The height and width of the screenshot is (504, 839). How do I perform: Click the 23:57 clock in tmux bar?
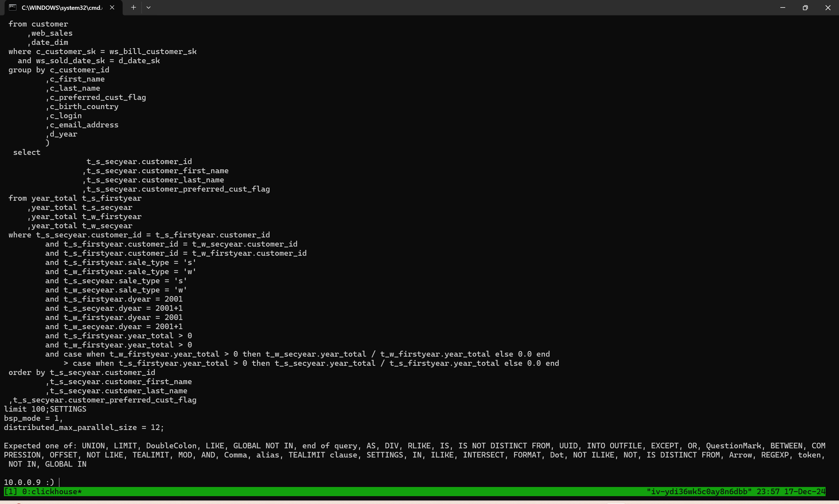coord(768,492)
